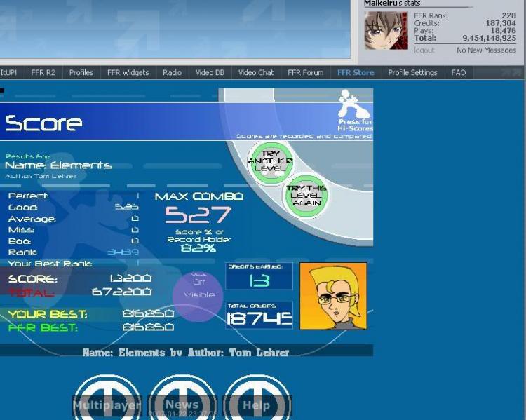Click the FFR Rank value 228

509,15
